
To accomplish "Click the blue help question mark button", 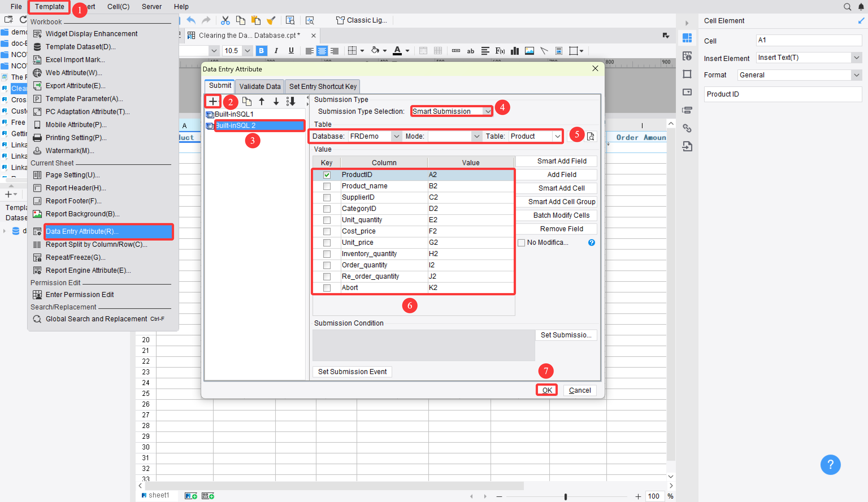I will click(x=830, y=464).
